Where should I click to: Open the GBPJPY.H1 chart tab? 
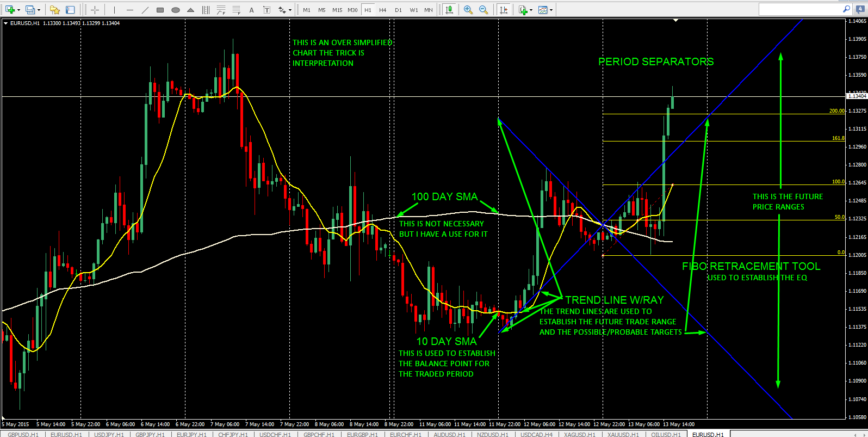pos(150,434)
